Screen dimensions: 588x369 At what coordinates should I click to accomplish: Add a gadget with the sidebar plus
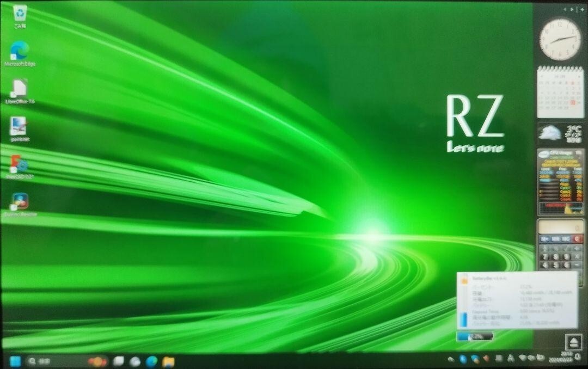582,9
